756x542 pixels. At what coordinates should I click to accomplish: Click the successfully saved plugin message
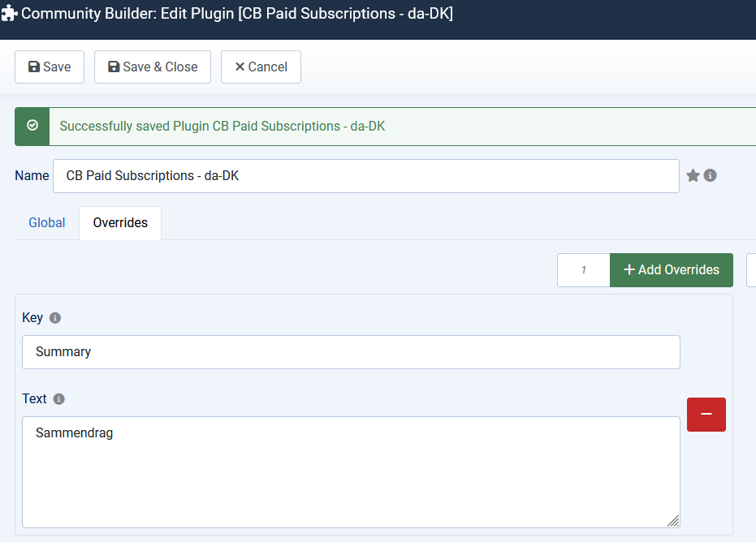222,127
